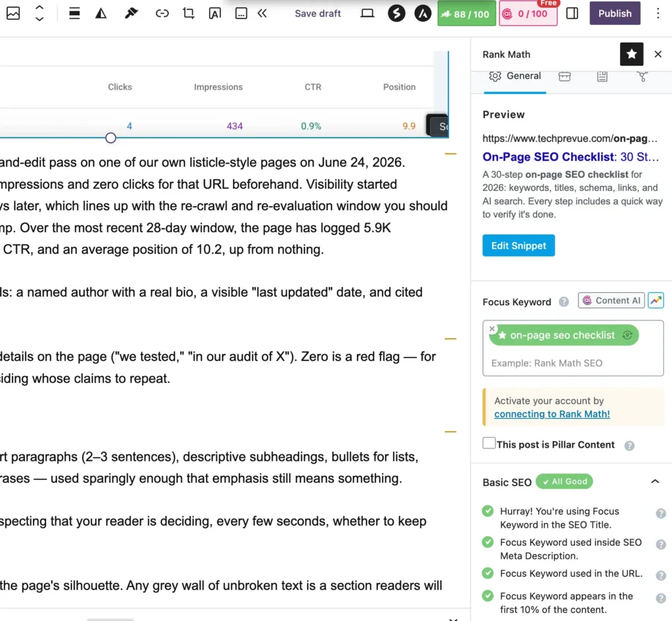Click the Rank Math 88/100 score button
The width and height of the screenshot is (672, 621).
(467, 13)
